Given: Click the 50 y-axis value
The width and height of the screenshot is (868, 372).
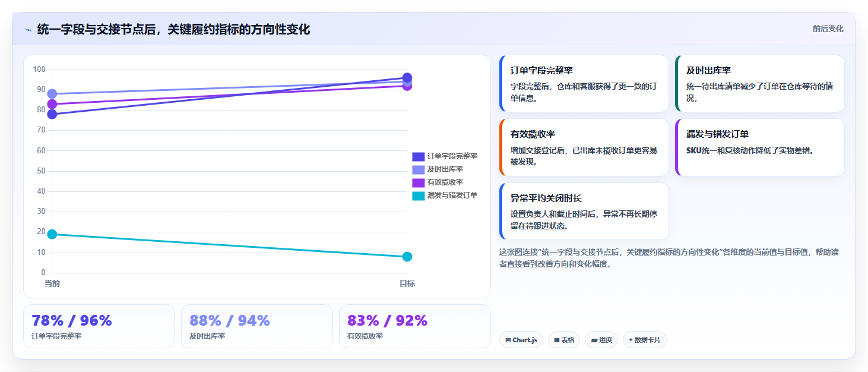Looking at the screenshot, I should click(x=41, y=171).
